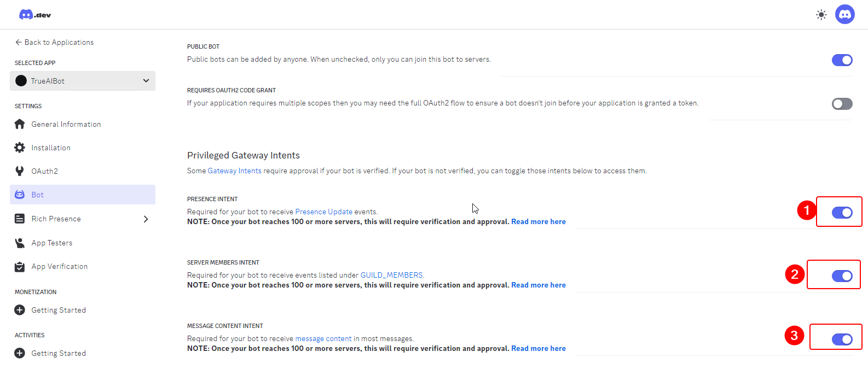Open the Gateway Intents link
This screenshot has width=868, height=375.
[x=234, y=171]
